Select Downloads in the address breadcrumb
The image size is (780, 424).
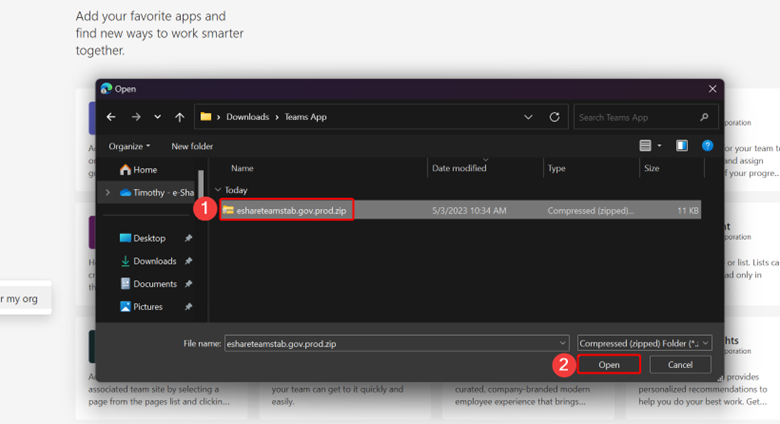pyautogui.click(x=247, y=117)
